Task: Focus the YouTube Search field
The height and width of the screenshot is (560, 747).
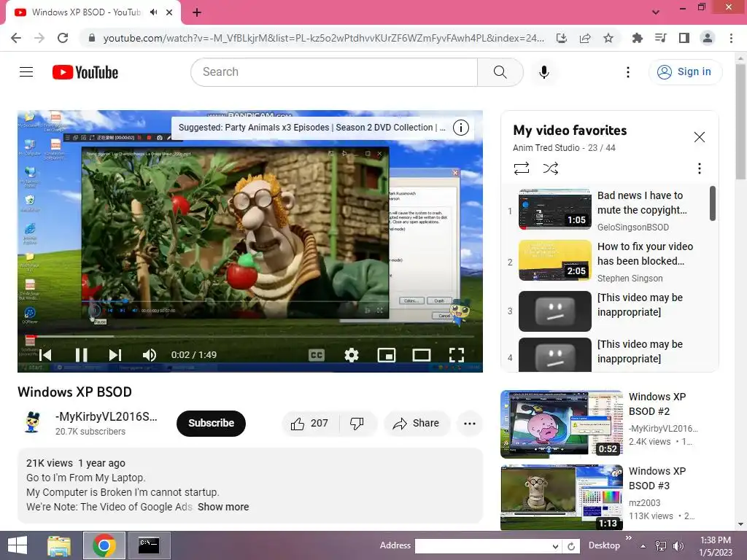Action: pyautogui.click(x=334, y=72)
